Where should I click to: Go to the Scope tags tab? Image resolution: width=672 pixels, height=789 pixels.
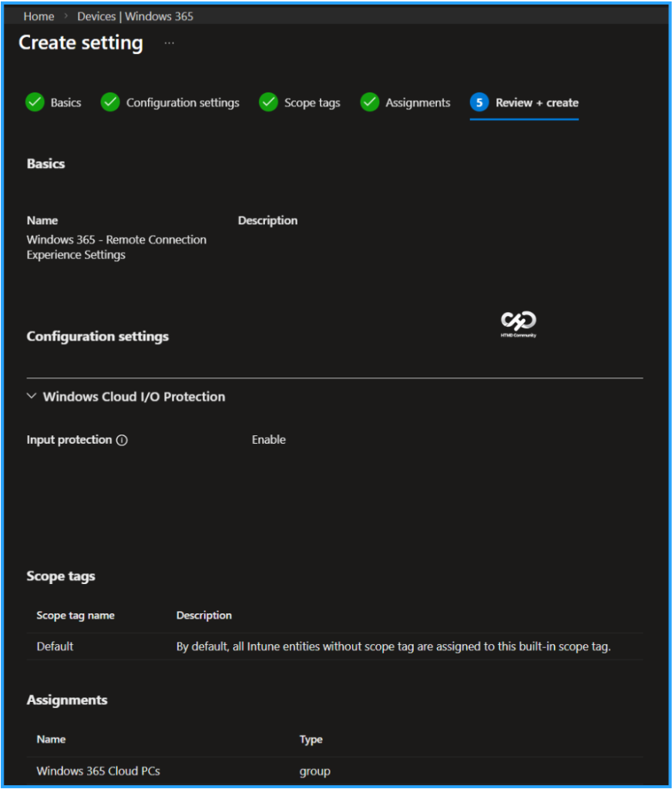pos(311,102)
